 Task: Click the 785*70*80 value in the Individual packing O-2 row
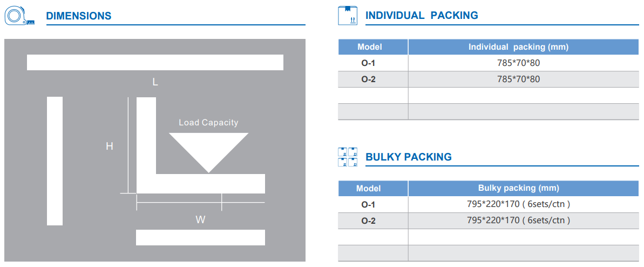pyautogui.click(x=518, y=79)
